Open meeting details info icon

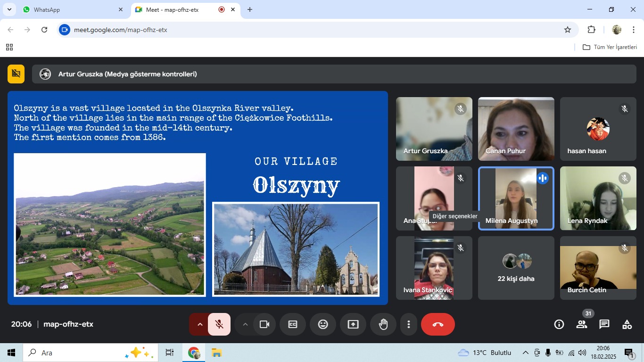[x=559, y=324]
